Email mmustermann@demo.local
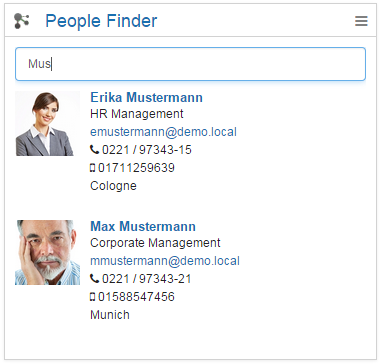This screenshot has height=364, width=385. pos(165,261)
